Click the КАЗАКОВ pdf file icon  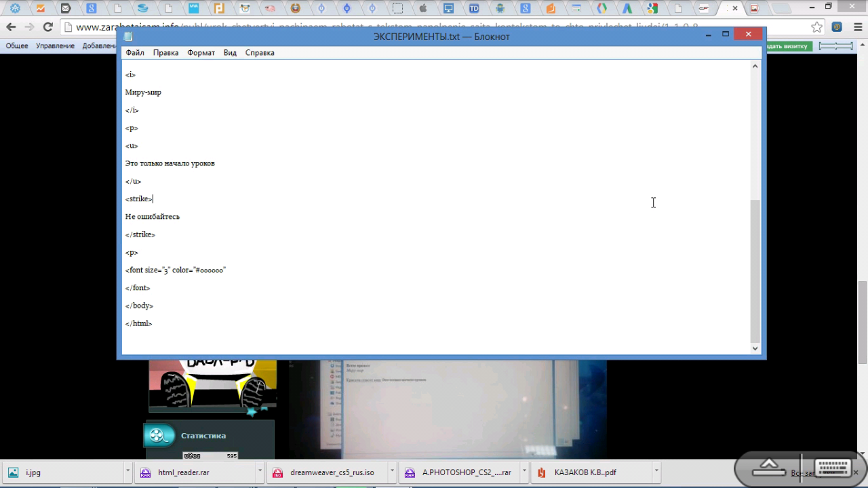coord(542,472)
